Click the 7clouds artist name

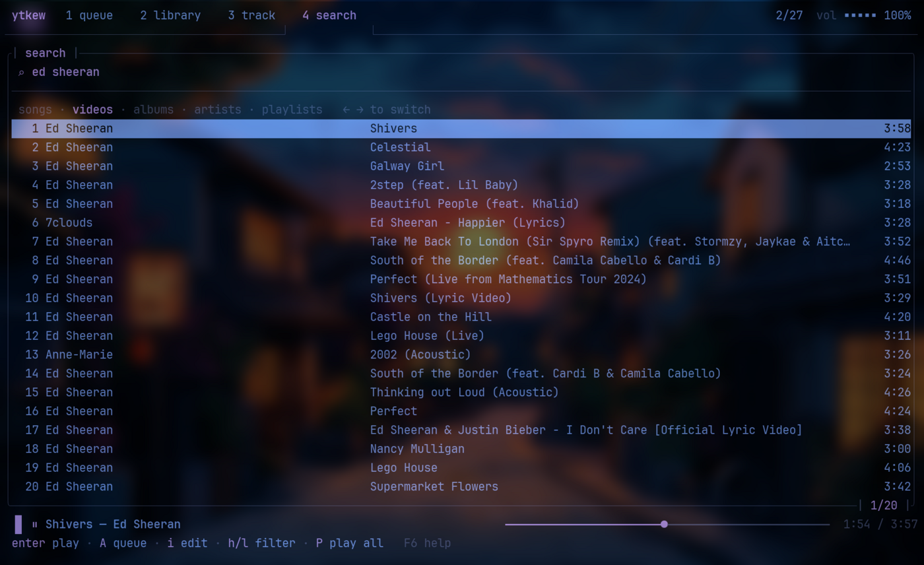click(x=69, y=222)
